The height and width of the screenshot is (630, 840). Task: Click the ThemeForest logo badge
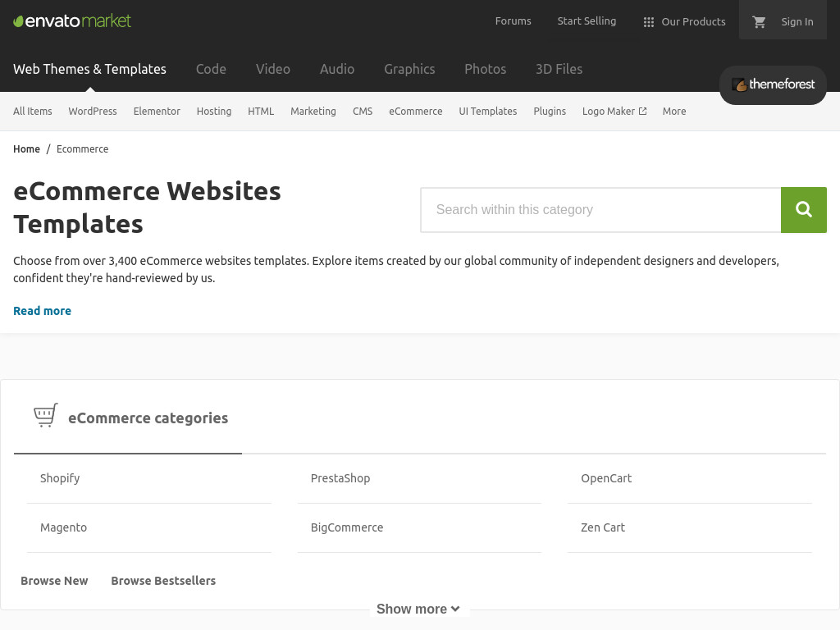773,84
